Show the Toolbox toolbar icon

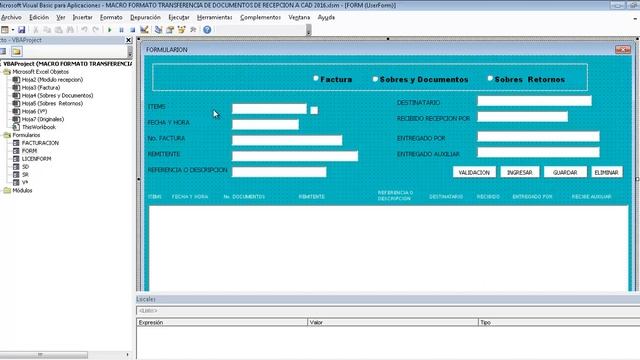tap(193, 30)
